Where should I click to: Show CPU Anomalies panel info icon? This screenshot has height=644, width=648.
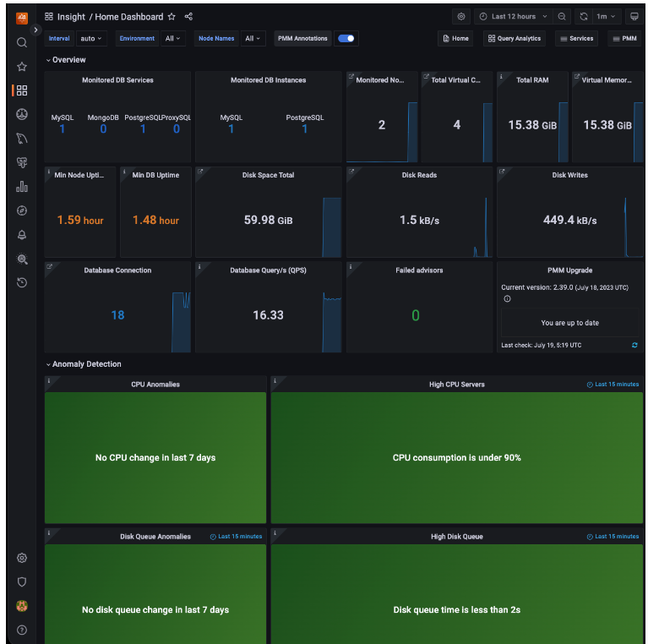49,380
